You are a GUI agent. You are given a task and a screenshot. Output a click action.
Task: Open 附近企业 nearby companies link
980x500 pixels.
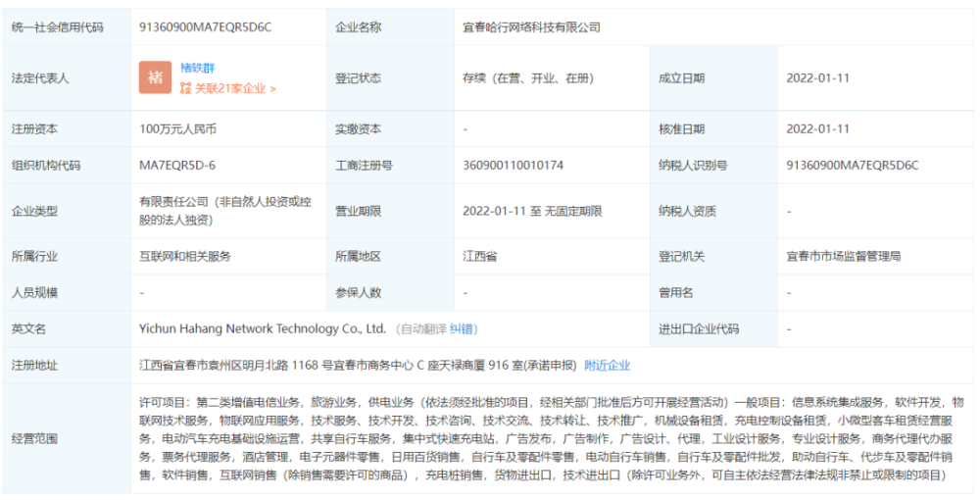[x=608, y=366]
